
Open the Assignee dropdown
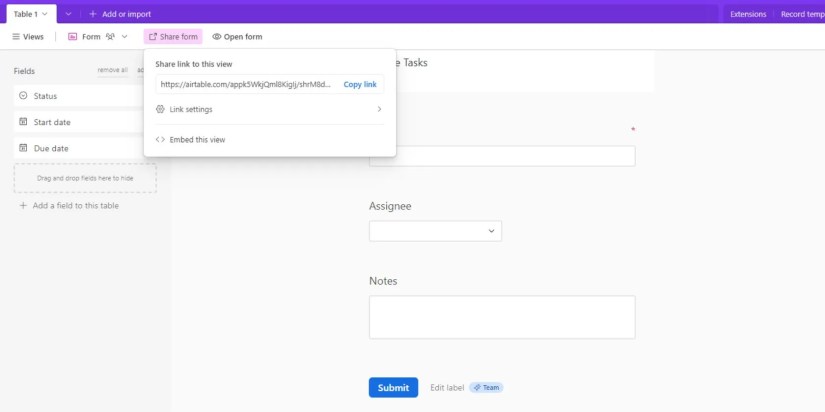point(435,231)
